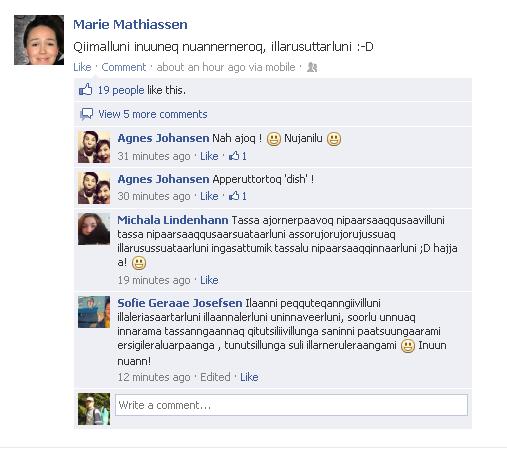Screen dimensions: 507x455
Task: Click Comment link under the post
Action: point(124,67)
